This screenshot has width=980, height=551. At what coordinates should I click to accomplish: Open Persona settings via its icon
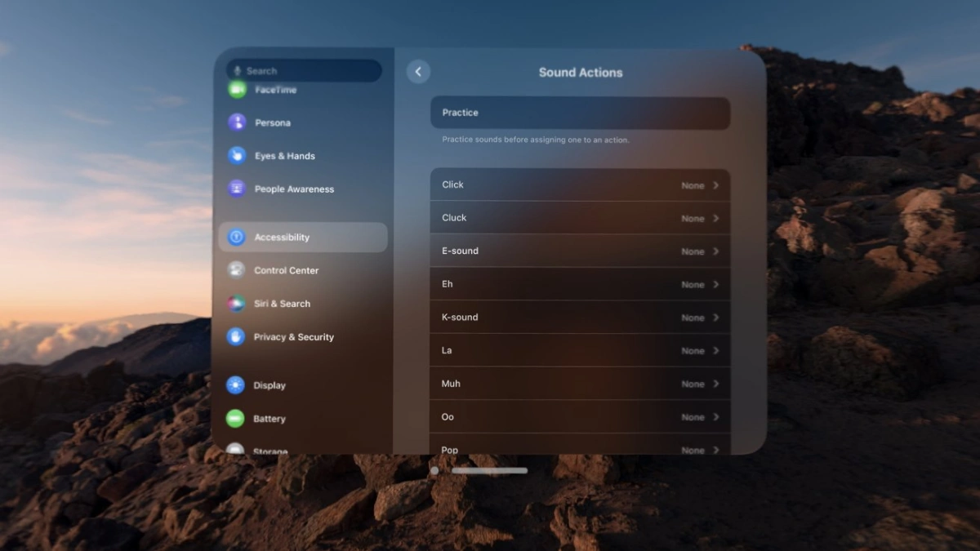click(x=236, y=122)
